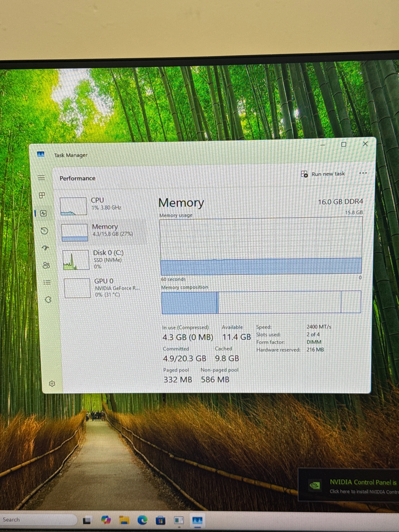Open the three-dot more options menu
The width and height of the screenshot is (399, 532).
(x=363, y=173)
